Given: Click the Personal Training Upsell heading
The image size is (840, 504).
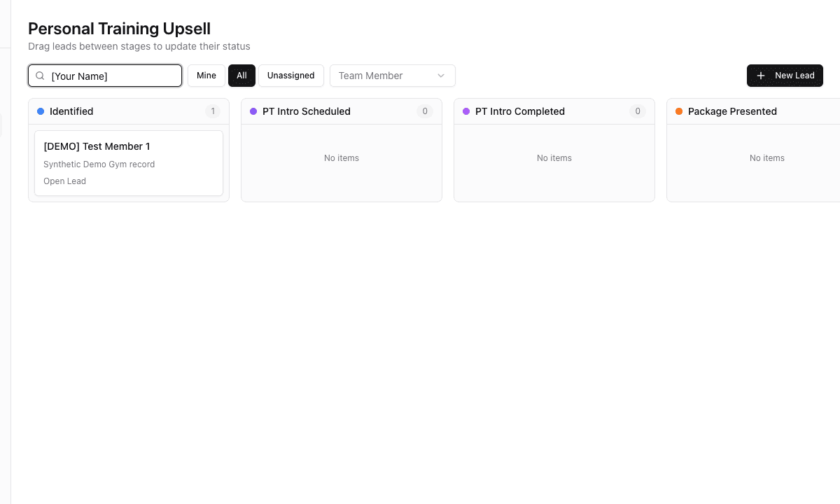Looking at the screenshot, I should (x=120, y=29).
